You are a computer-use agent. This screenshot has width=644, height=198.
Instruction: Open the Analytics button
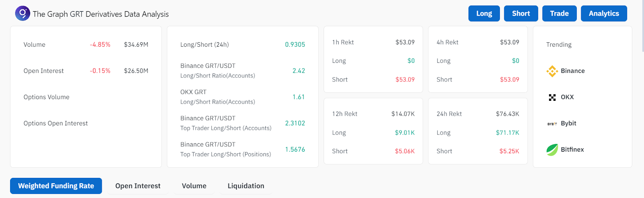coord(603,13)
